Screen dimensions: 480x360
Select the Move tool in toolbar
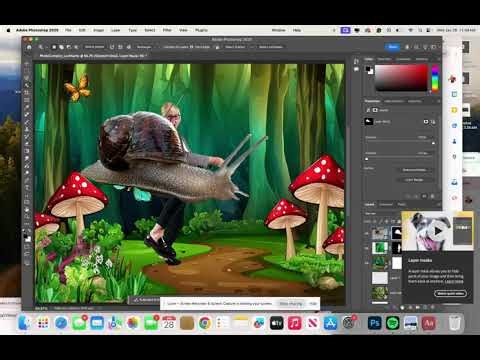point(27,63)
